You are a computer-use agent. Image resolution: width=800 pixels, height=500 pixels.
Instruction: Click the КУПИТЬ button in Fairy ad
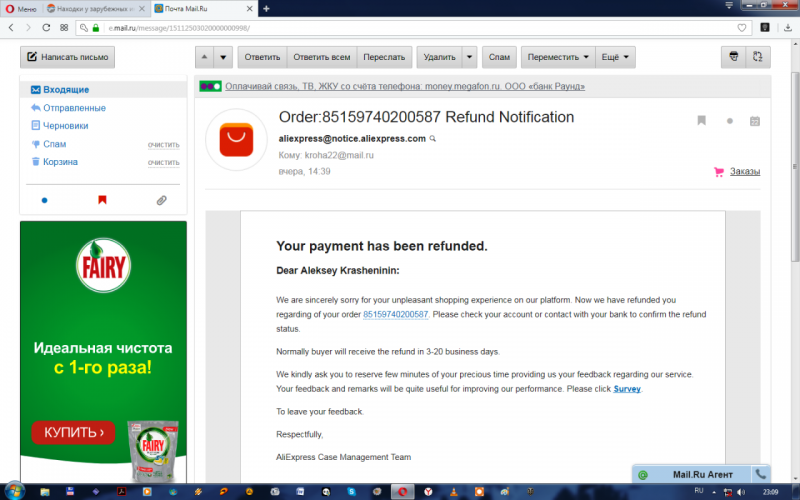[73, 432]
